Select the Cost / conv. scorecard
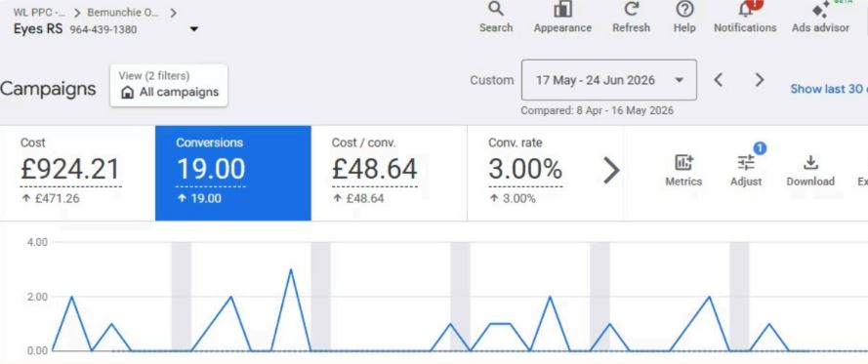 pyautogui.click(x=390, y=173)
